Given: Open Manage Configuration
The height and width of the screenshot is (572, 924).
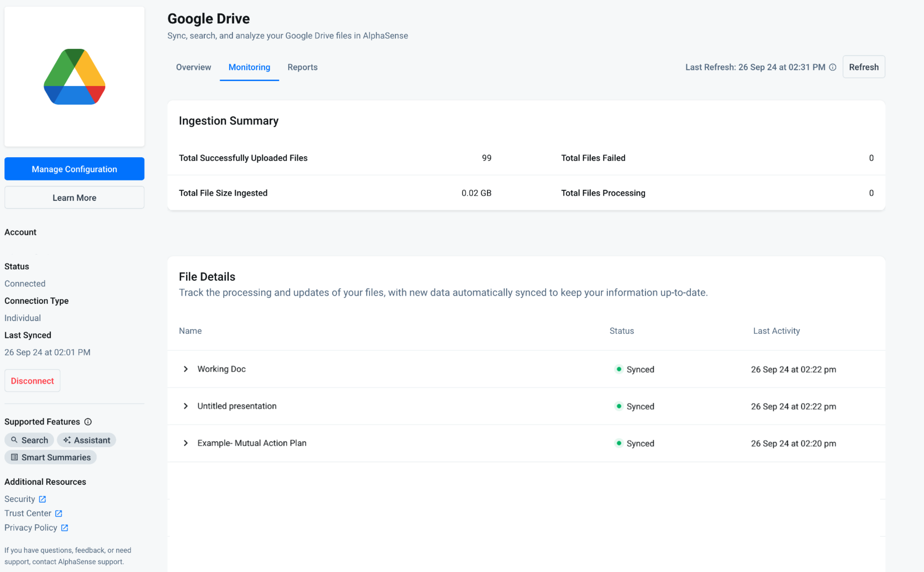Looking at the screenshot, I should coord(74,169).
